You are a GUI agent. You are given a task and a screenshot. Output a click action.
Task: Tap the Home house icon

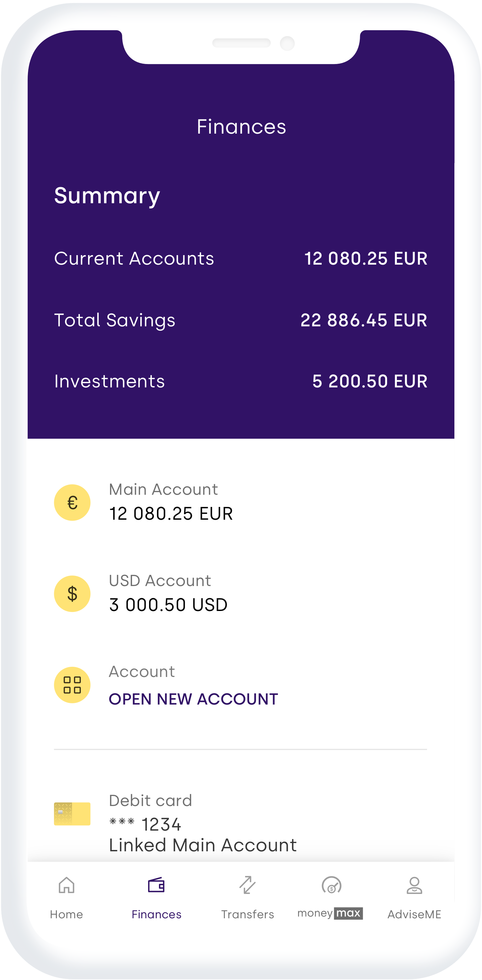pyautogui.click(x=66, y=885)
